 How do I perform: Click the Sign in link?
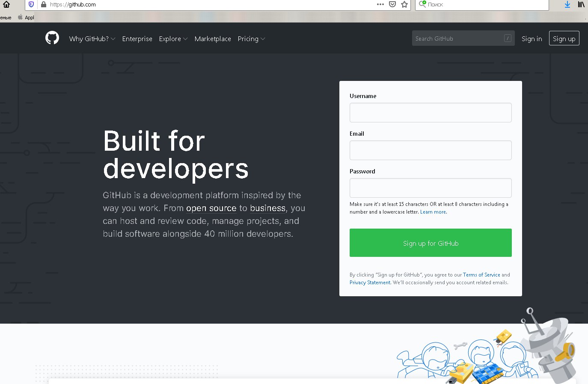click(532, 39)
